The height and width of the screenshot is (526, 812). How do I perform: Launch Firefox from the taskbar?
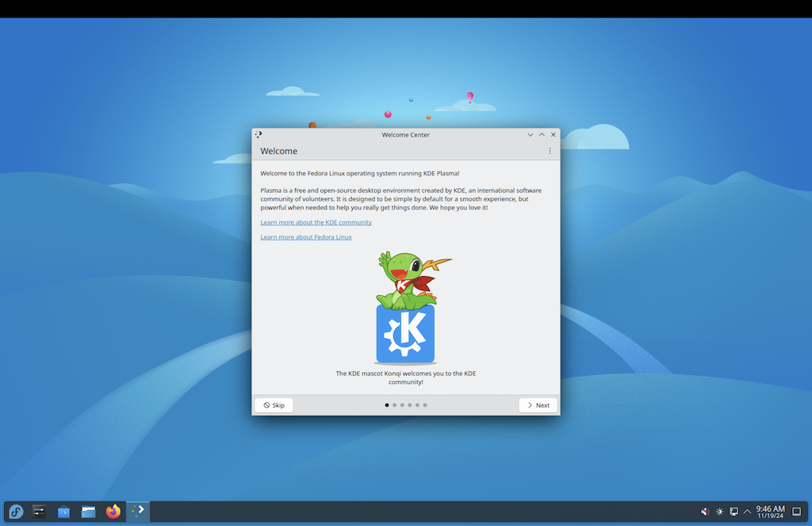113,512
